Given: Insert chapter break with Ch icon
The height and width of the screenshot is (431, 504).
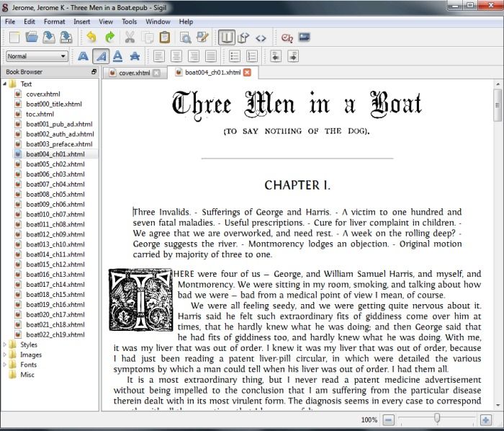Looking at the screenshot, I should click(287, 37).
